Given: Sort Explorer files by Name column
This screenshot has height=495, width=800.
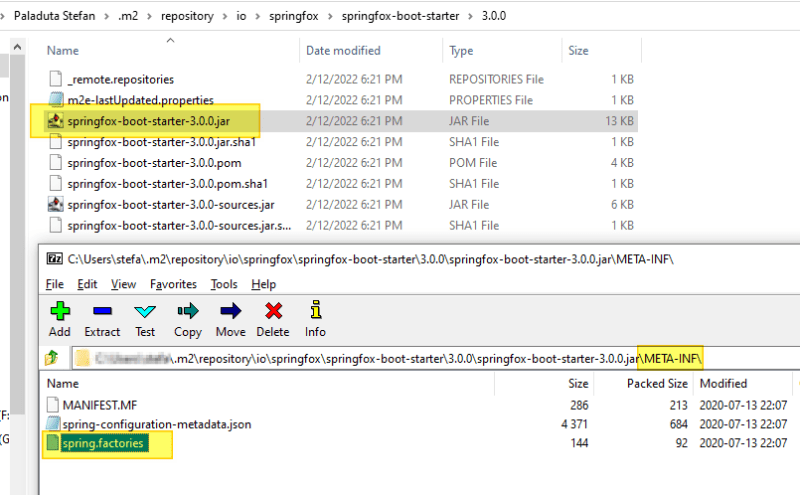Looking at the screenshot, I should point(63,51).
